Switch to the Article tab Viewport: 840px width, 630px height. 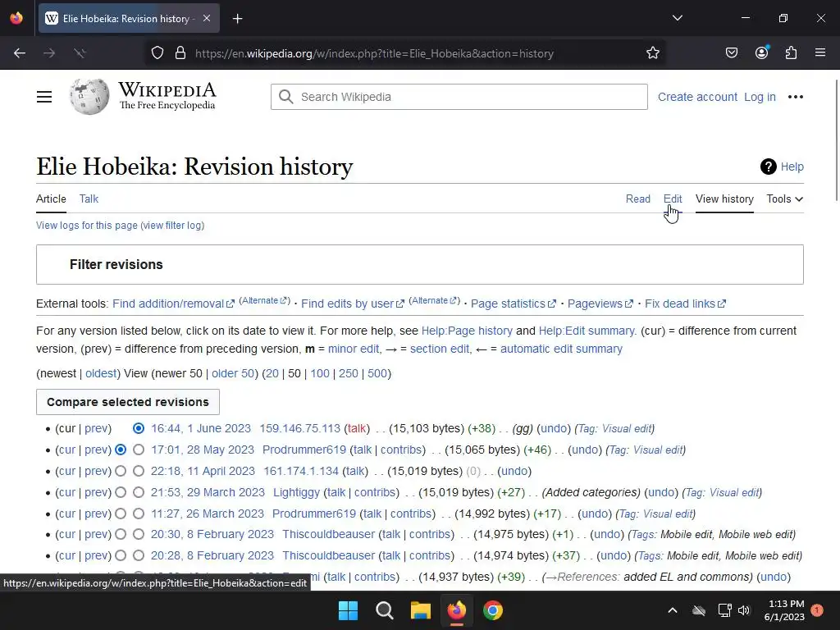51,199
